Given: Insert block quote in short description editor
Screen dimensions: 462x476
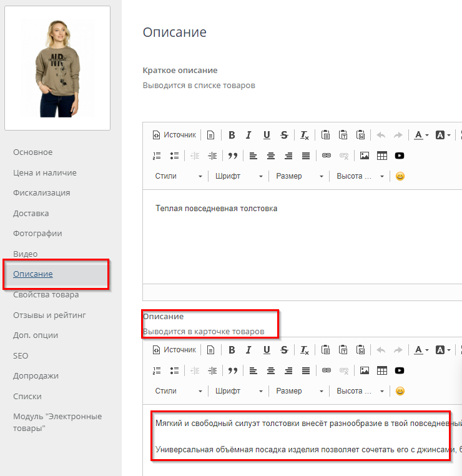Looking at the screenshot, I should coord(233,156).
